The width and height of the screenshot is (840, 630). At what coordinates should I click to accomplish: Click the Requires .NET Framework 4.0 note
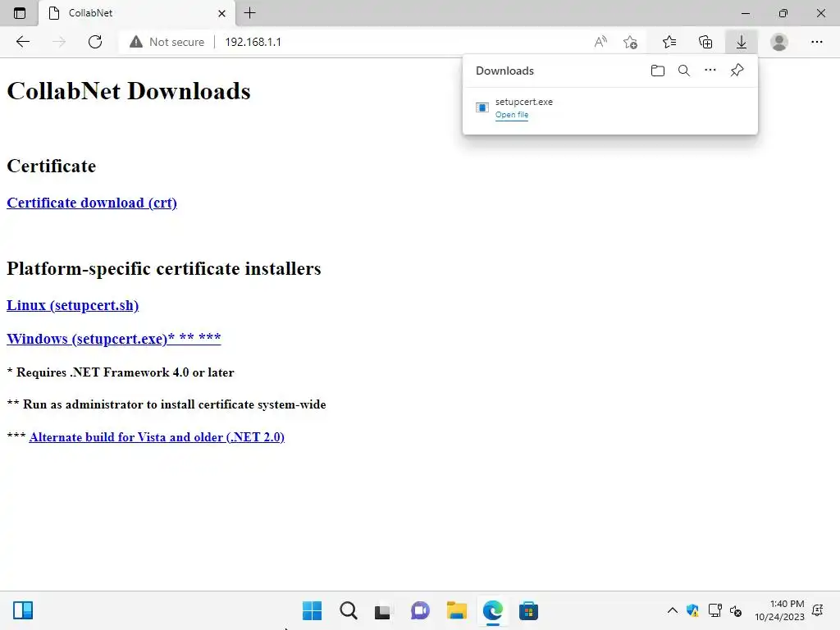click(121, 372)
